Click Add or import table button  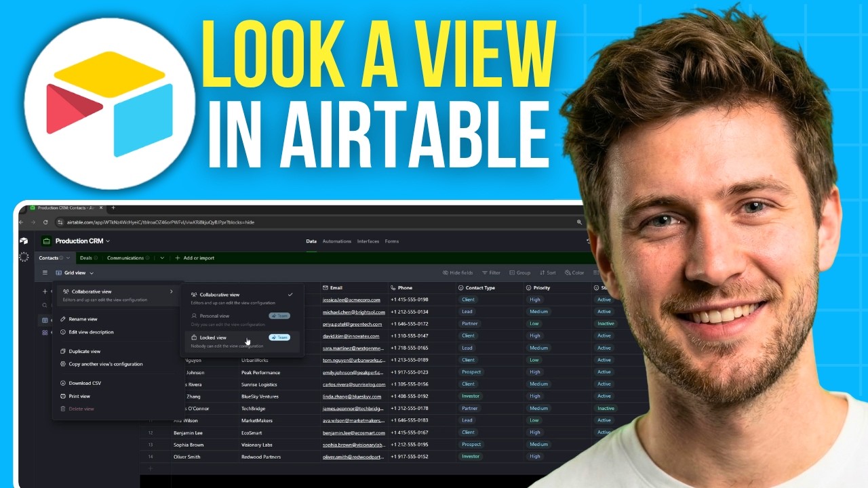pos(195,258)
